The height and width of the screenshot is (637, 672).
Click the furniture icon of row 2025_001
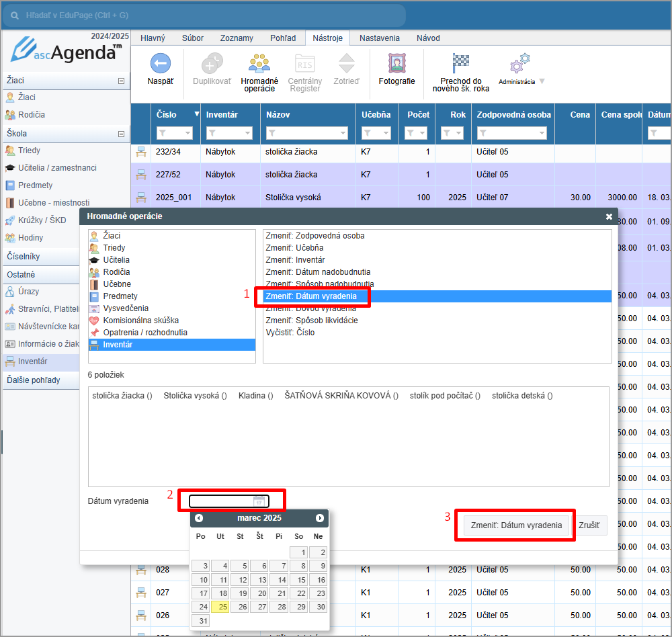coord(141,197)
